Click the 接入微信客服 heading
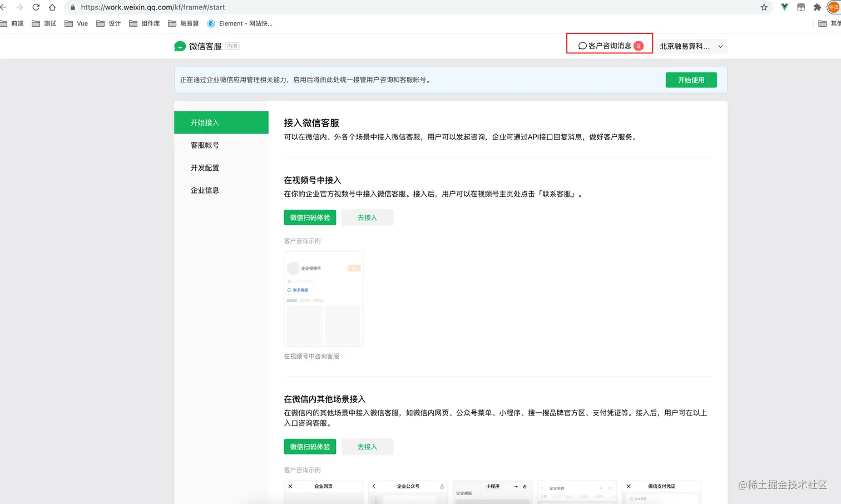Screen dimensions: 841x504 (311, 123)
